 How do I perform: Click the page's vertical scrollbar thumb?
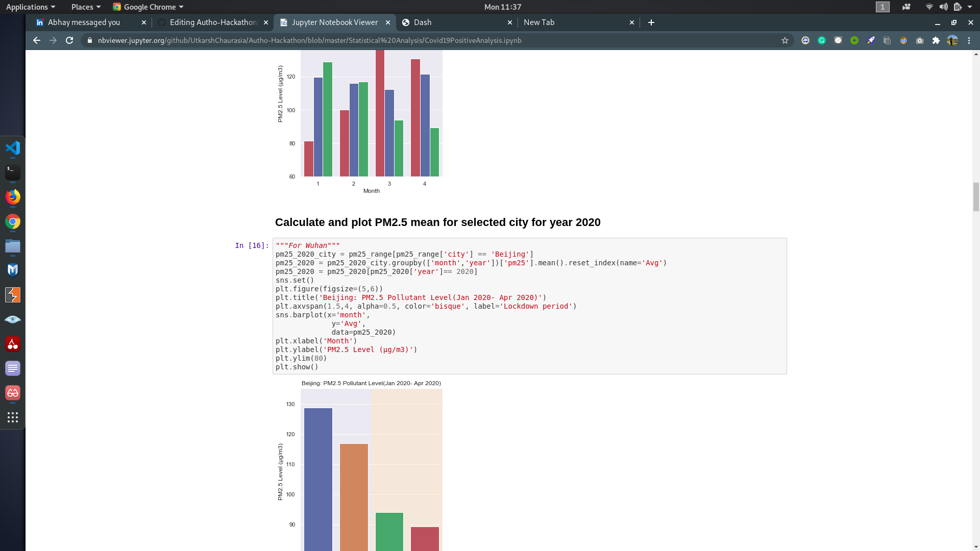(x=976, y=196)
